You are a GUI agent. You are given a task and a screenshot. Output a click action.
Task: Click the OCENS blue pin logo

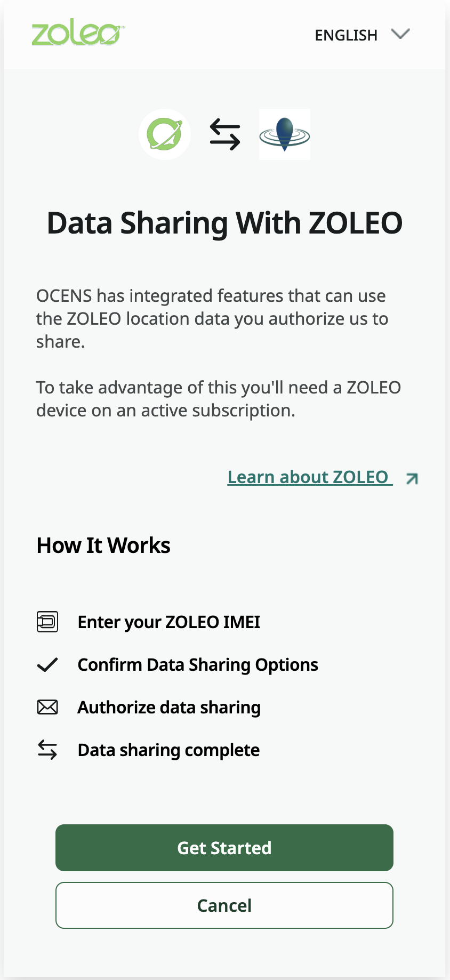click(285, 134)
